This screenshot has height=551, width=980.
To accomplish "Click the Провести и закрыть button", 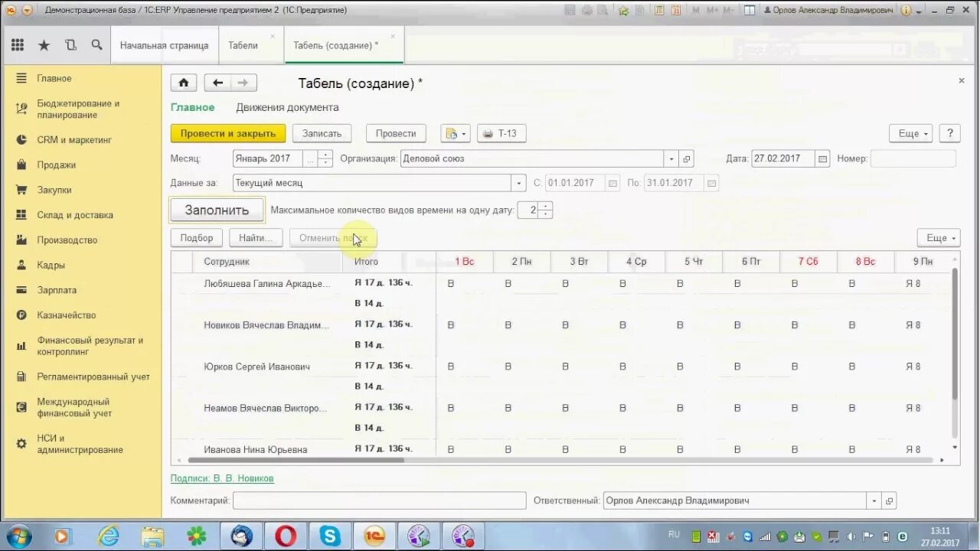I will pos(228,133).
